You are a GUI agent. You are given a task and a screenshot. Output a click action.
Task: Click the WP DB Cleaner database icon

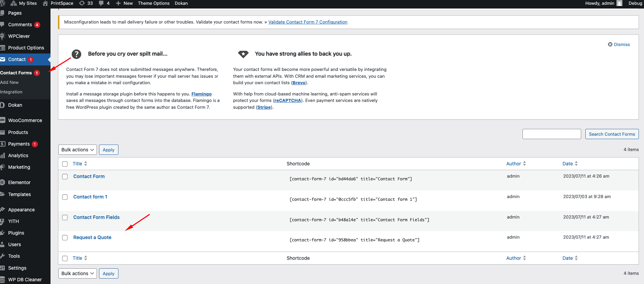pos(2,280)
